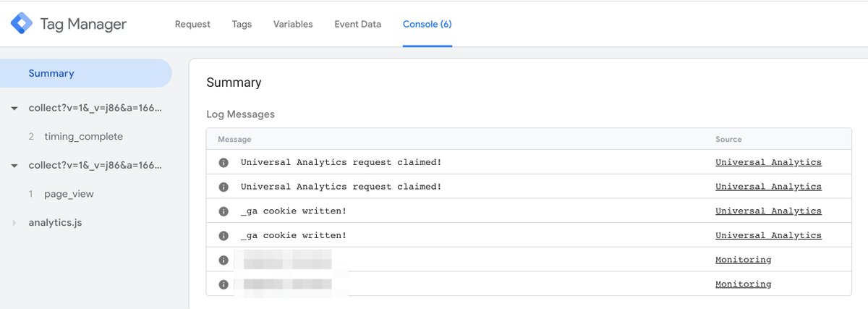Select Summary in the sidebar
The width and height of the screenshot is (868, 309).
coord(85,73)
